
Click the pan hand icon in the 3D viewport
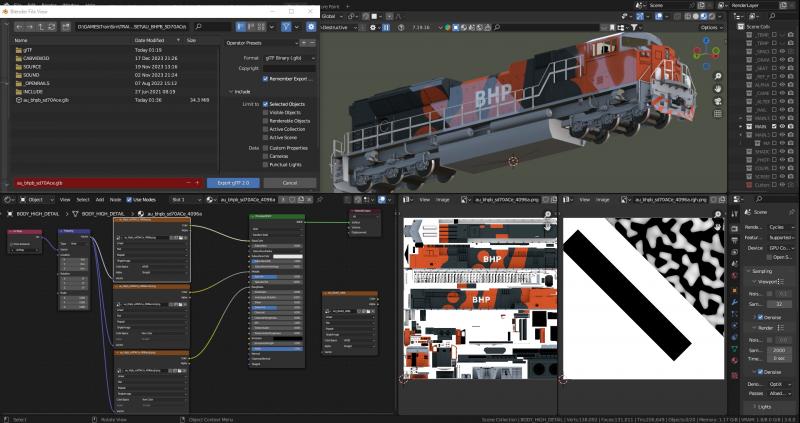click(x=718, y=89)
